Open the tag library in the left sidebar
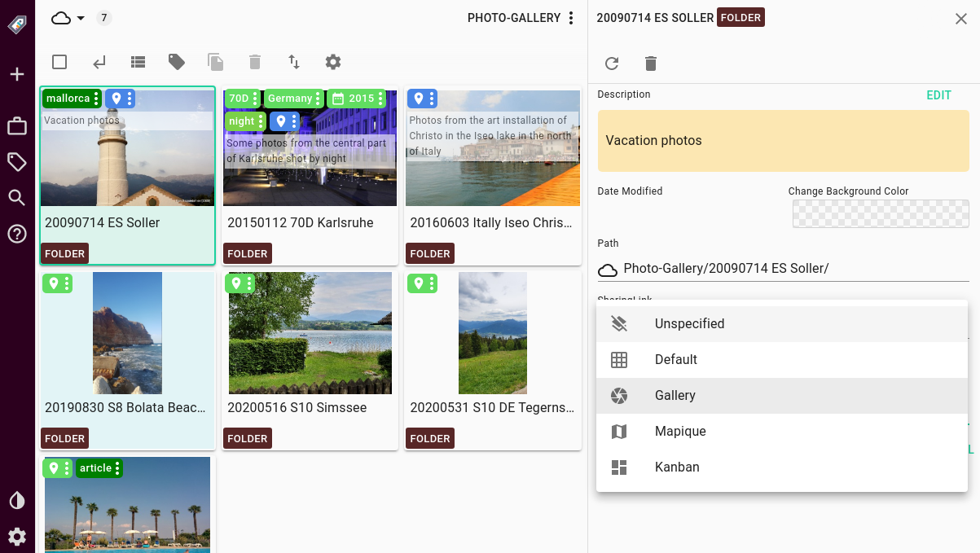Image resolution: width=980 pixels, height=553 pixels. pyautogui.click(x=17, y=161)
